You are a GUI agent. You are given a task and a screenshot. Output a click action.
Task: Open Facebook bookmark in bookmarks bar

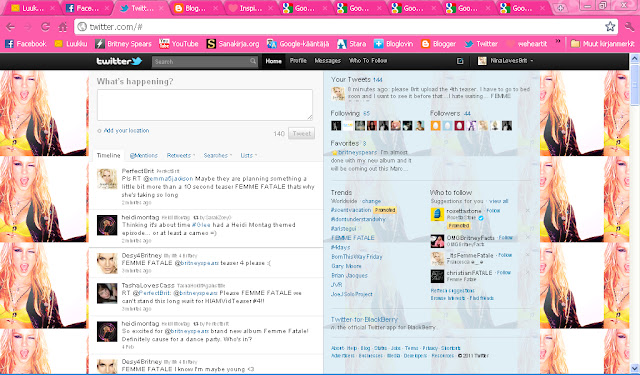25,44
